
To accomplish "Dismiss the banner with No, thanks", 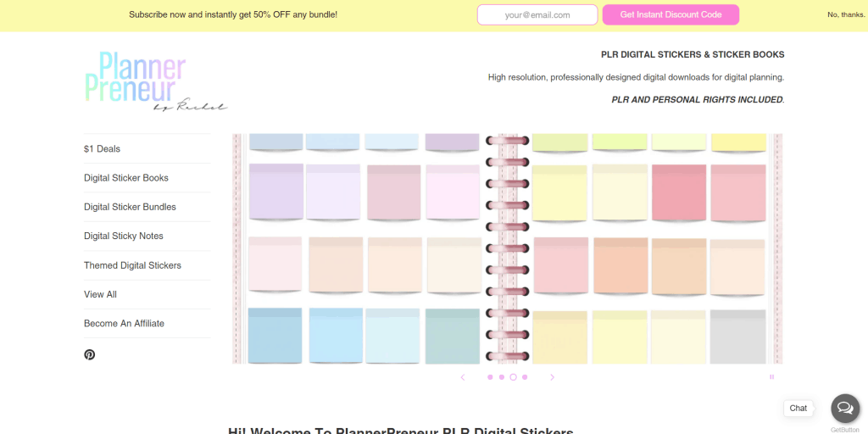I will coord(846,15).
